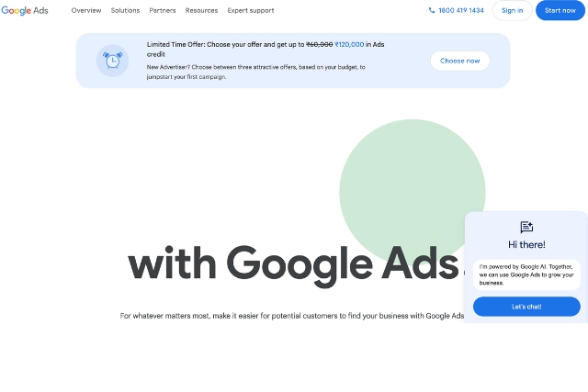The width and height of the screenshot is (588, 392).
Task: Open the Partners menu
Action: tap(163, 10)
